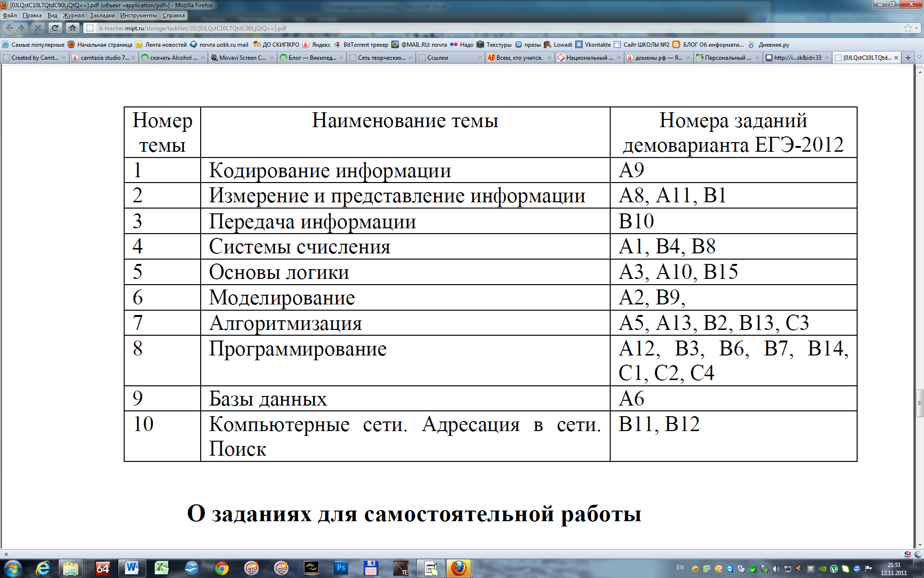Viewport: 924px width, 578px height.
Task: Open Photoshop from the taskbar
Action: tap(341, 568)
